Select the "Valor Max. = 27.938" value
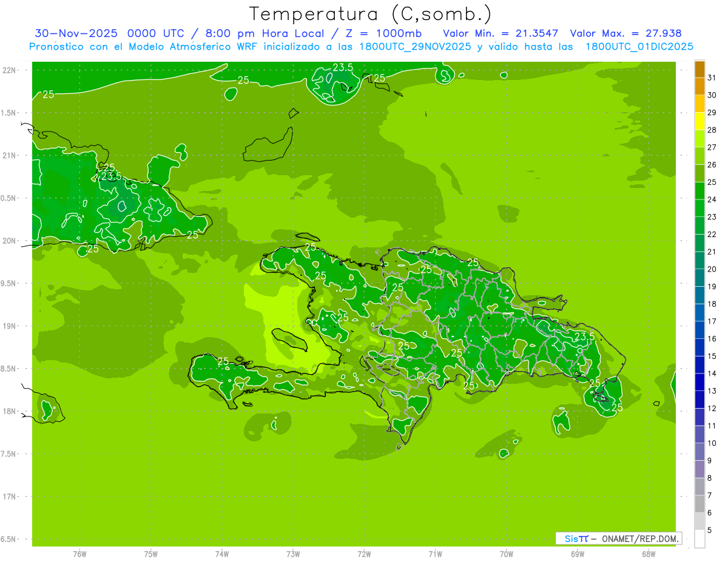 click(626, 33)
